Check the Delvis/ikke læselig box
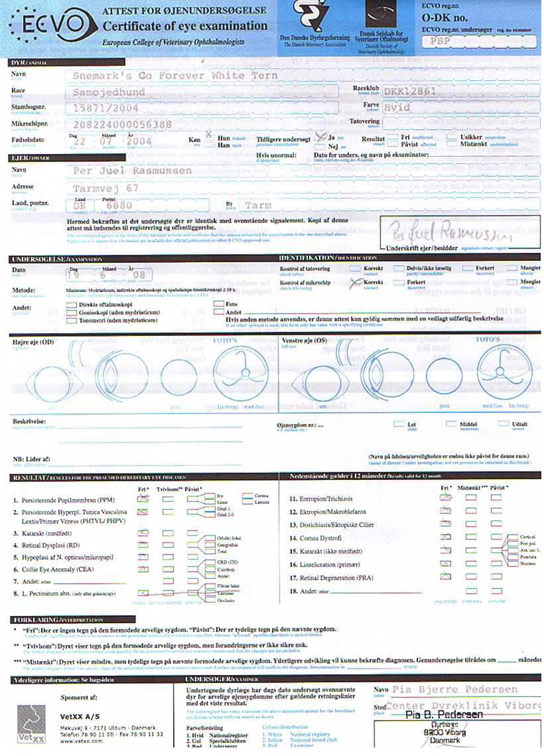 click(399, 269)
